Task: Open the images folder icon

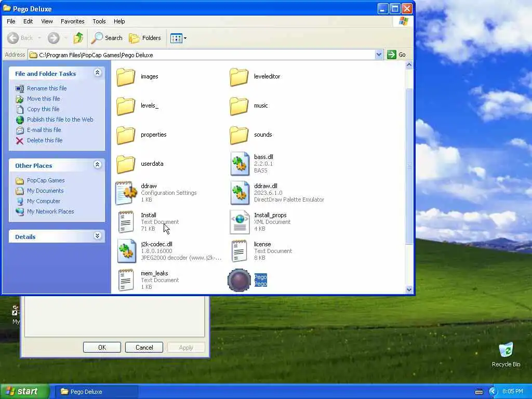Action: click(x=126, y=77)
